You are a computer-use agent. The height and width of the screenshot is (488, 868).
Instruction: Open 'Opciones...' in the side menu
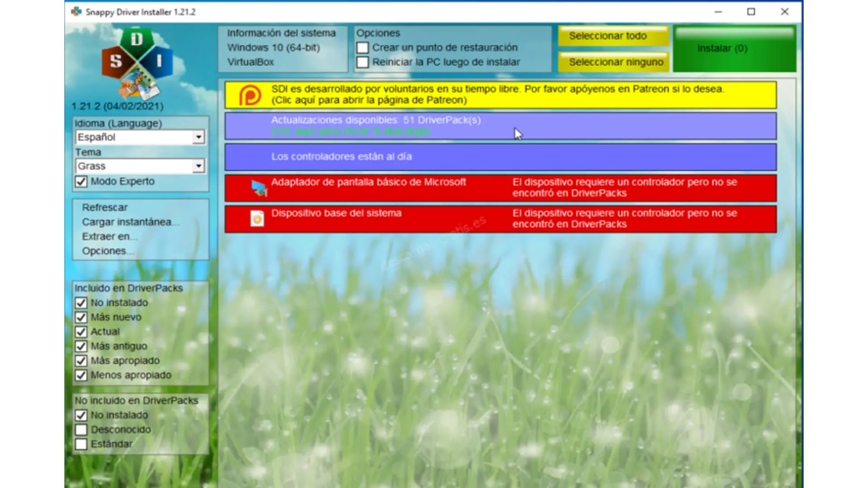[108, 251]
